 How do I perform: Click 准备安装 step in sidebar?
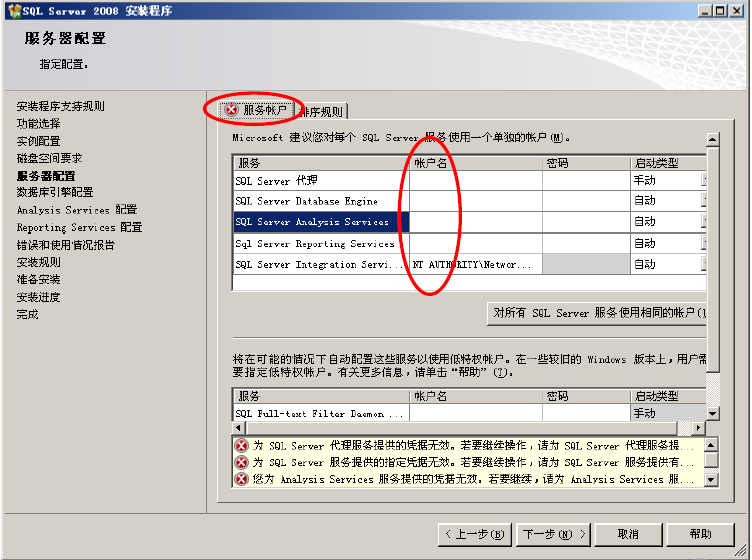[x=38, y=280]
